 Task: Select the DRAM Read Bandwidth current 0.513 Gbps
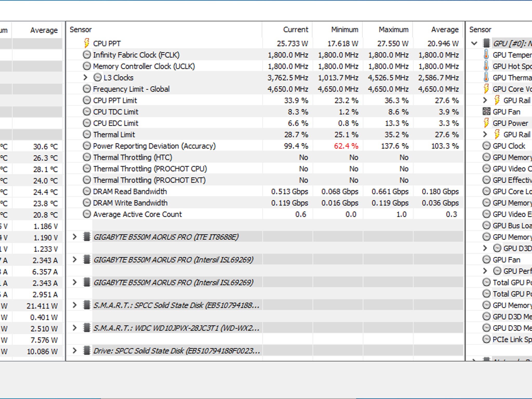(289, 192)
